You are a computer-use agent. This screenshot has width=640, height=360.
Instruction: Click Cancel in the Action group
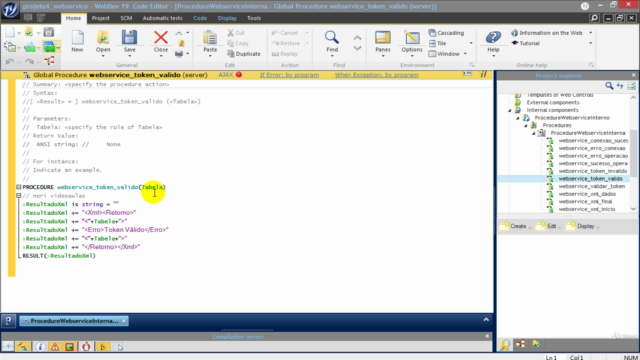[284, 33]
